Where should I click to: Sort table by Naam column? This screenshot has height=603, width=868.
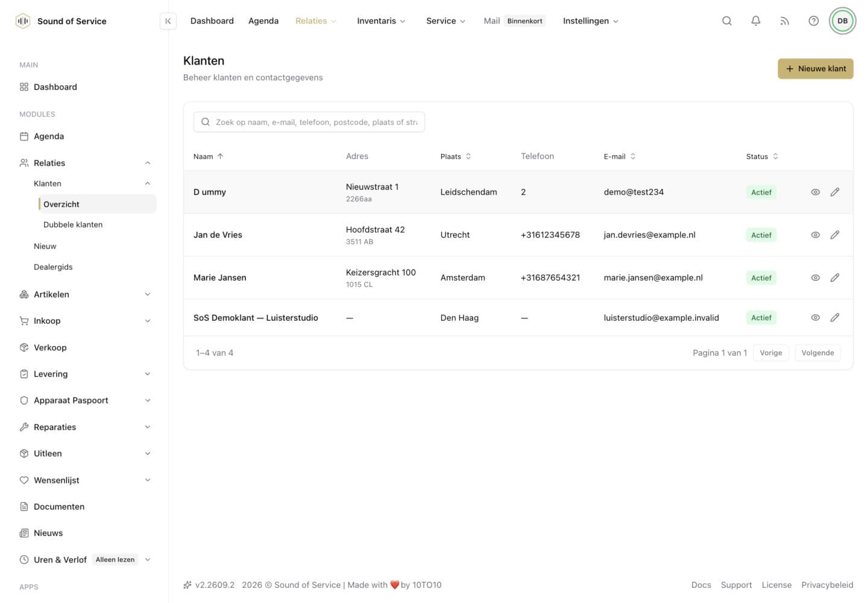coord(209,156)
